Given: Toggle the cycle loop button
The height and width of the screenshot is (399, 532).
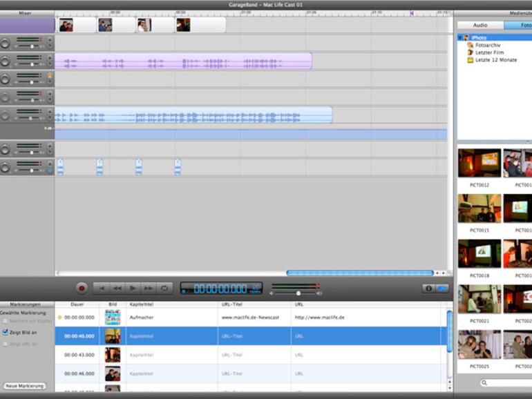Looking at the screenshot, I should pyautogui.click(x=164, y=288).
